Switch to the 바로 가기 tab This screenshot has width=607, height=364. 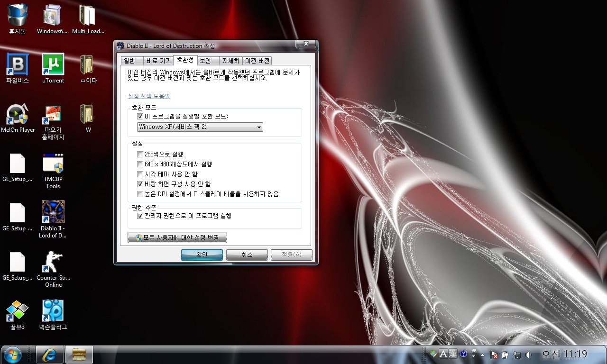coord(158,61)
